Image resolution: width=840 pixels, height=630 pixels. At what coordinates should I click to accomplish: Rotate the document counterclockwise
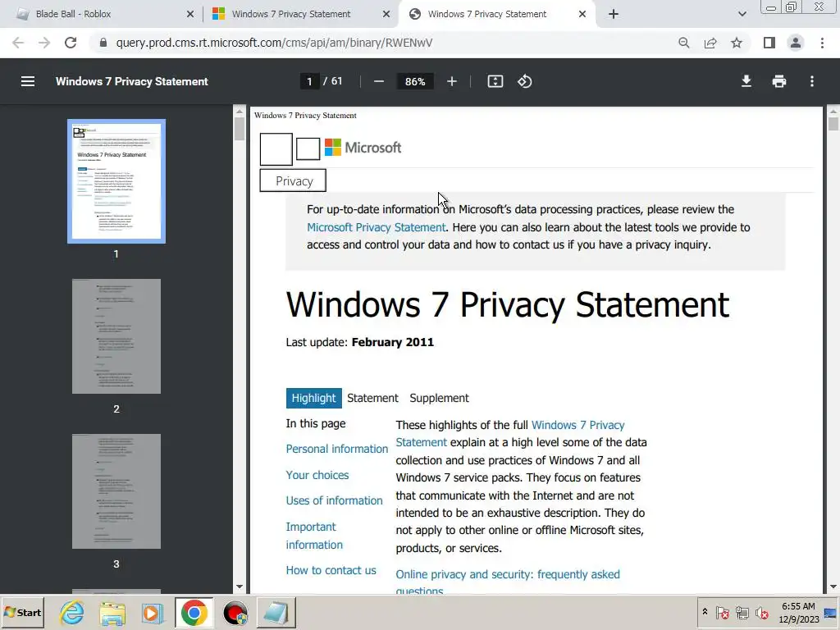pos(524,81)
